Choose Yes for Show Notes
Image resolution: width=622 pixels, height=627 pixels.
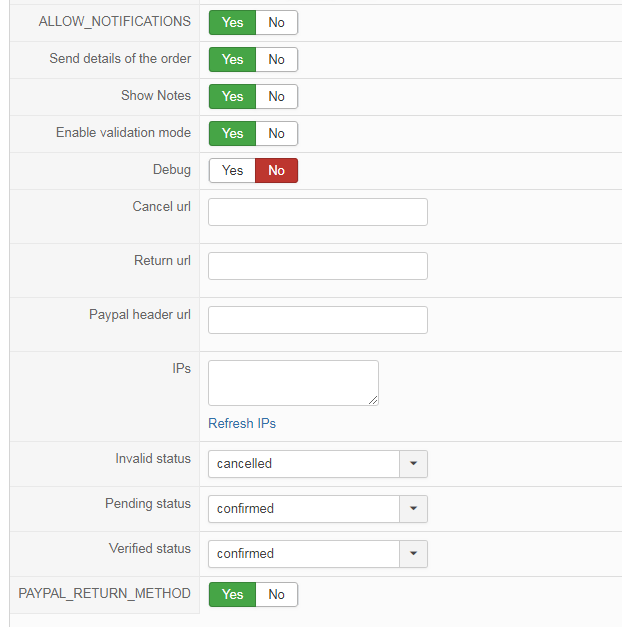(x=232, y=96)
